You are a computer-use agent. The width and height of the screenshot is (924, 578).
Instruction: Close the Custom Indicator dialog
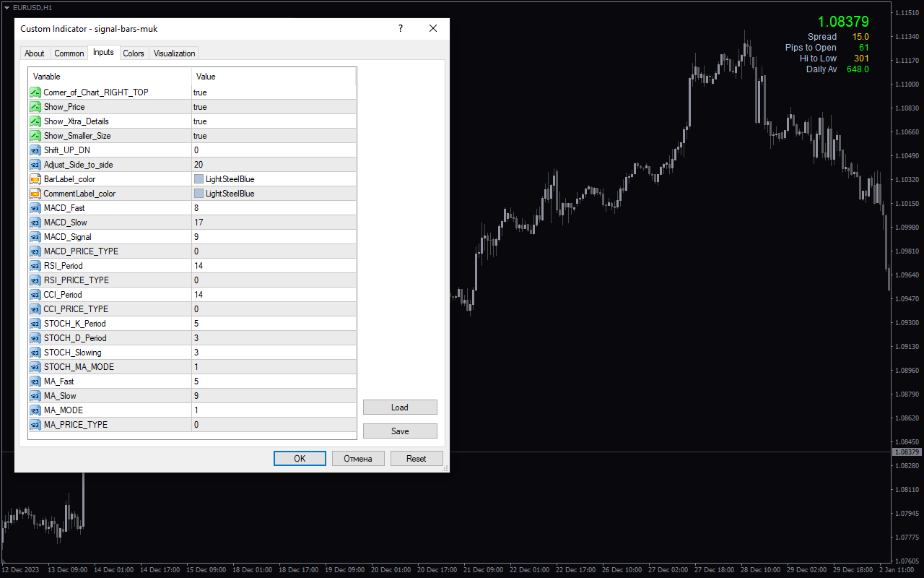[433, 28]
